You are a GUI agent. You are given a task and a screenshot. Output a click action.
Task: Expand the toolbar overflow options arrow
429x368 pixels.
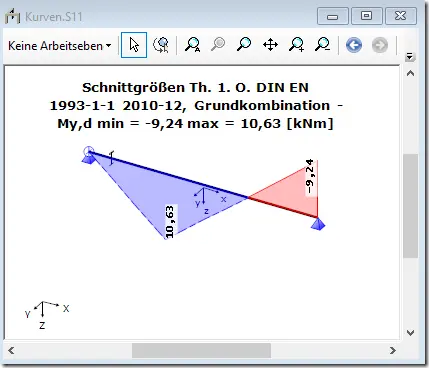[x=410, y=56]
